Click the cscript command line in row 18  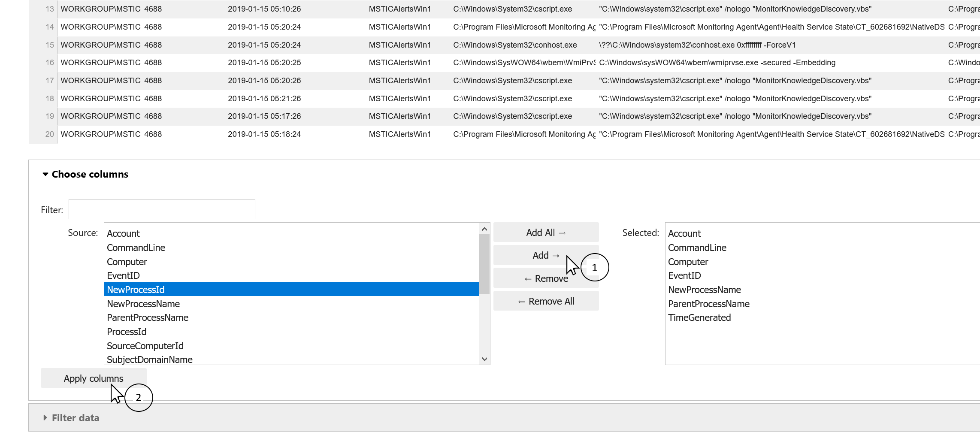pyautogui.click(x=735, y=99)
